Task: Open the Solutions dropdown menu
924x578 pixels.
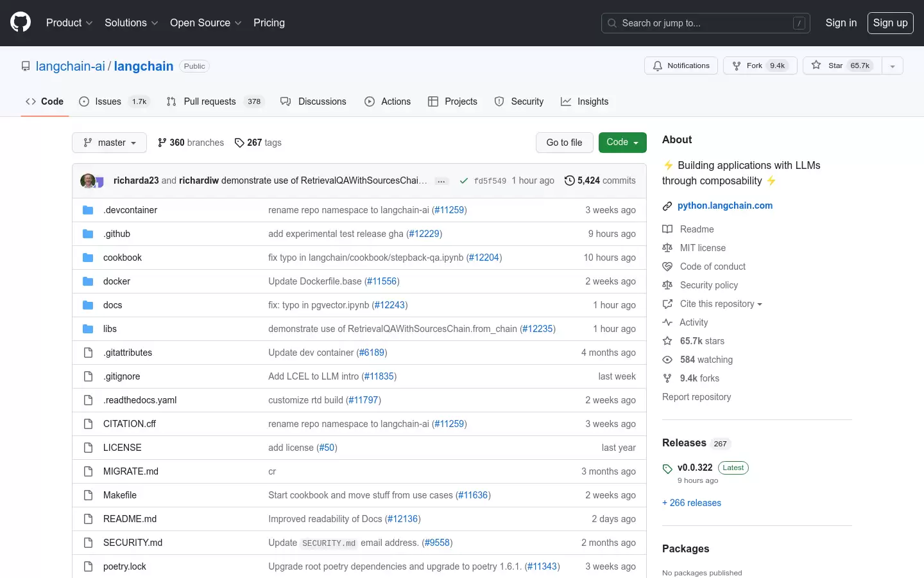Action: click(132, 22)
